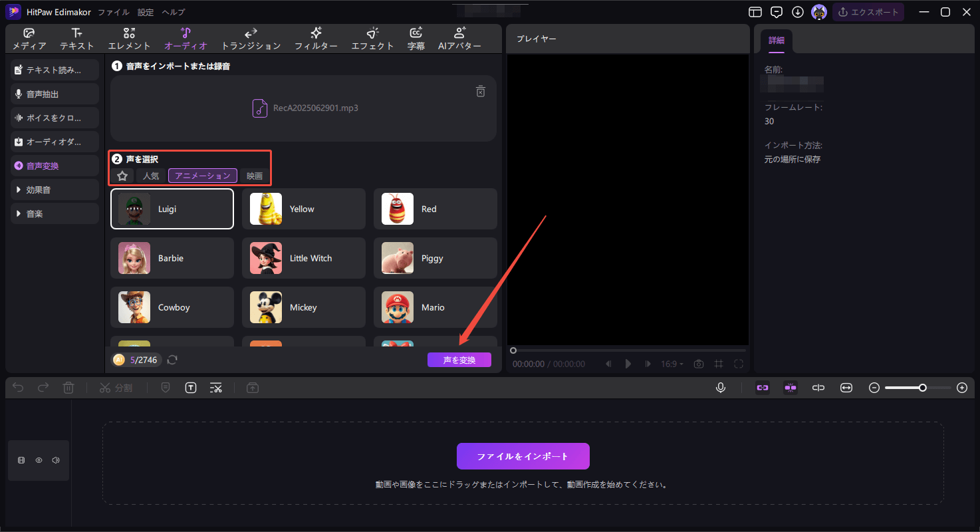Image resolution: width=980 pixels, height=532 pixels.
Task: Open the ファイル menu
Action: [x=114, y=12]
